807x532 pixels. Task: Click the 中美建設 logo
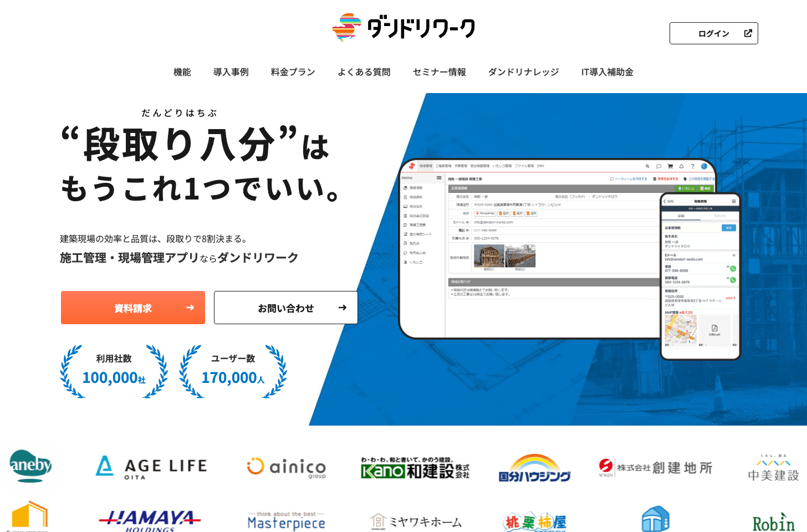[x=773, y=468]
